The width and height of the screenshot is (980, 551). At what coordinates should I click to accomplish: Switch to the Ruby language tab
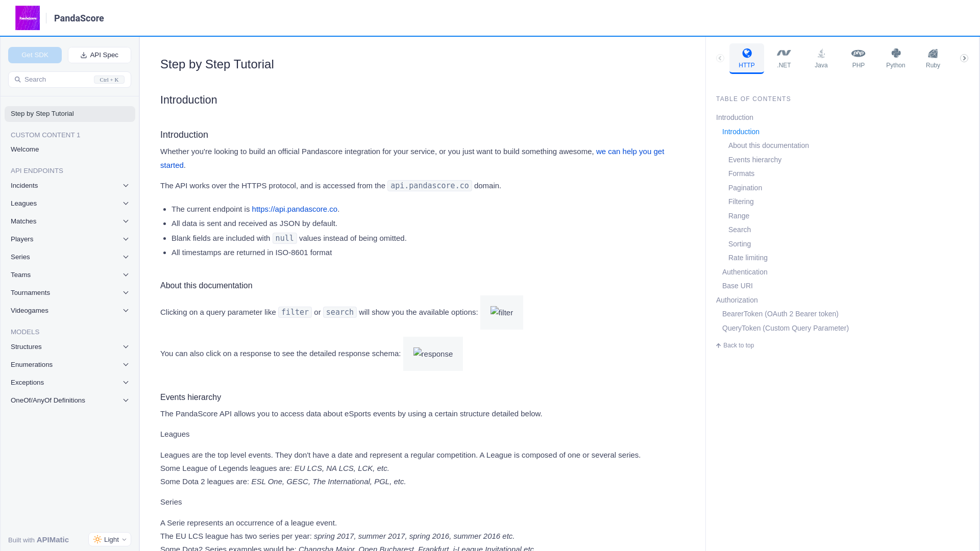[933, 59]
